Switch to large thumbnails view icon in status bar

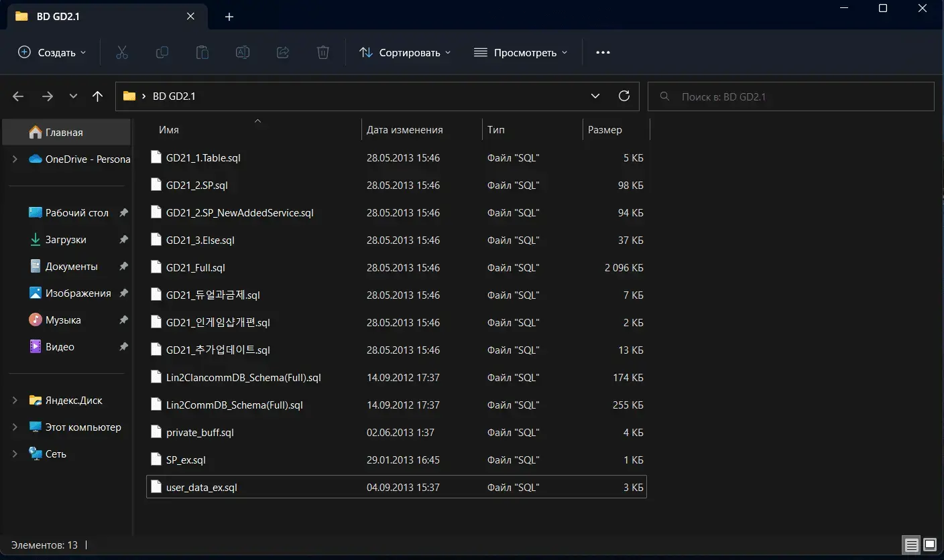click(x=929, y=544)
